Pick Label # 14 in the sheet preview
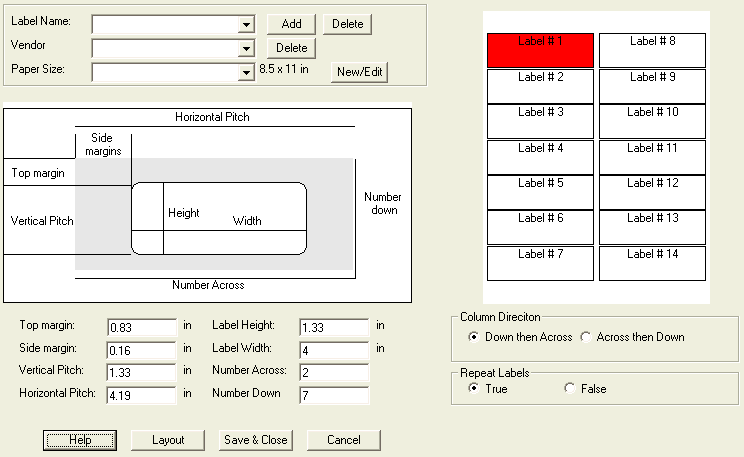This screenshot has width=744, height=457. click(x=652, y=263)
